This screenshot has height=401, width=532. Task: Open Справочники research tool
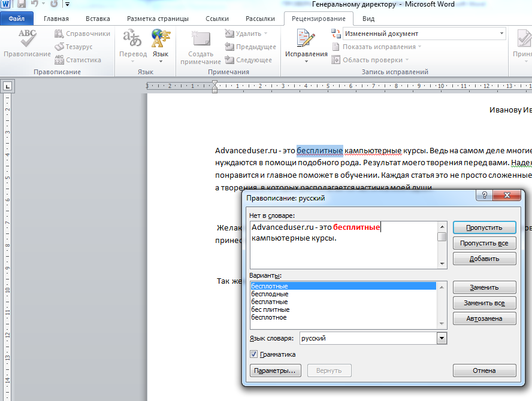[82, 34]
